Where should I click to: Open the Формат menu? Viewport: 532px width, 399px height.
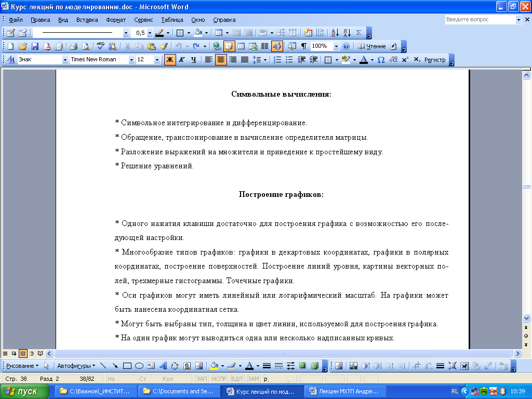point(116,20)
